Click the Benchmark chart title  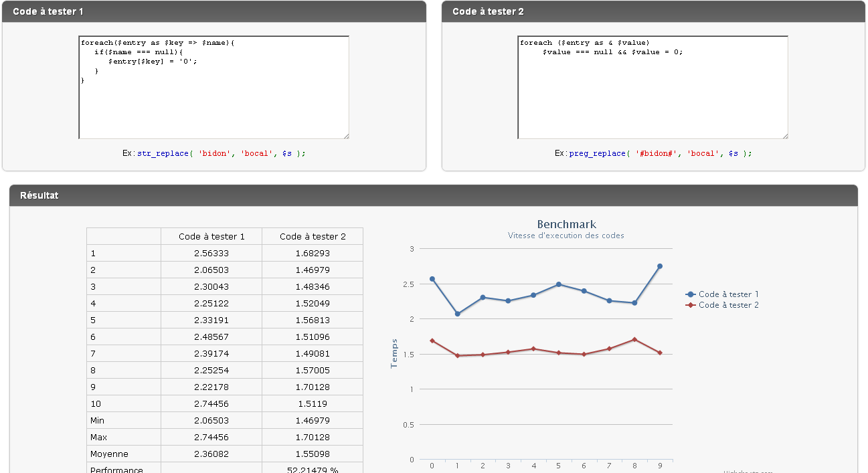[566, 224]
